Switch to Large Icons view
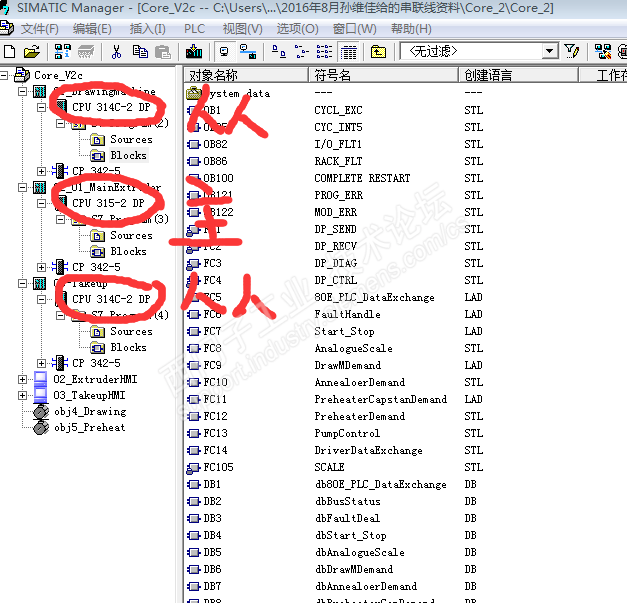The image size is (627, 603). pos(279,52)
